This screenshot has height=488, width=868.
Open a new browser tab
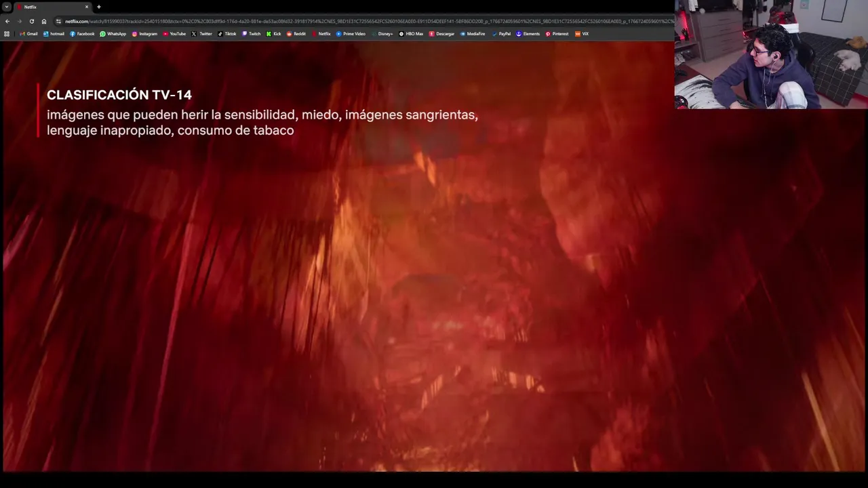click(99, 7)
